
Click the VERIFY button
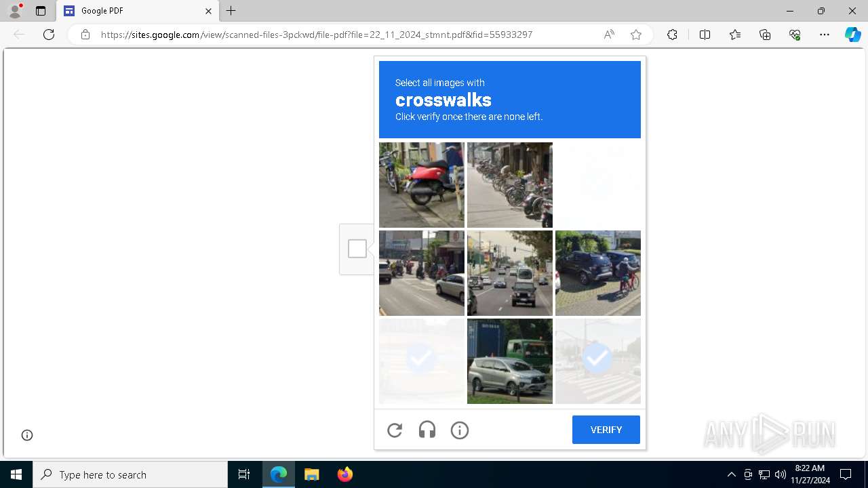click(606, 430)
